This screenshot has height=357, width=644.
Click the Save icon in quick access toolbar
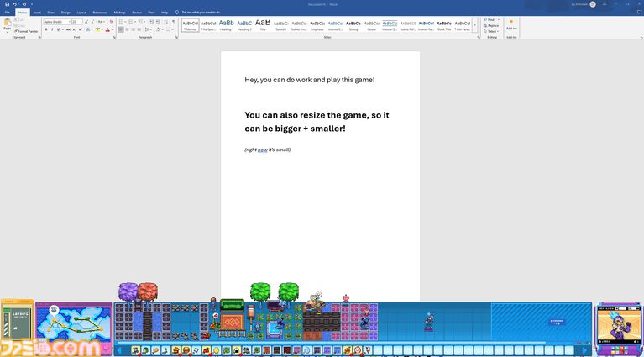point(5,4)
